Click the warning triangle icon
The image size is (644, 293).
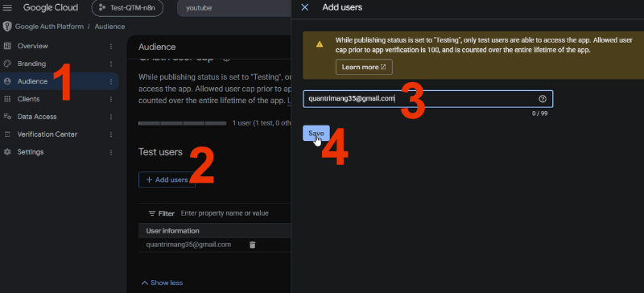coord(320,44)
